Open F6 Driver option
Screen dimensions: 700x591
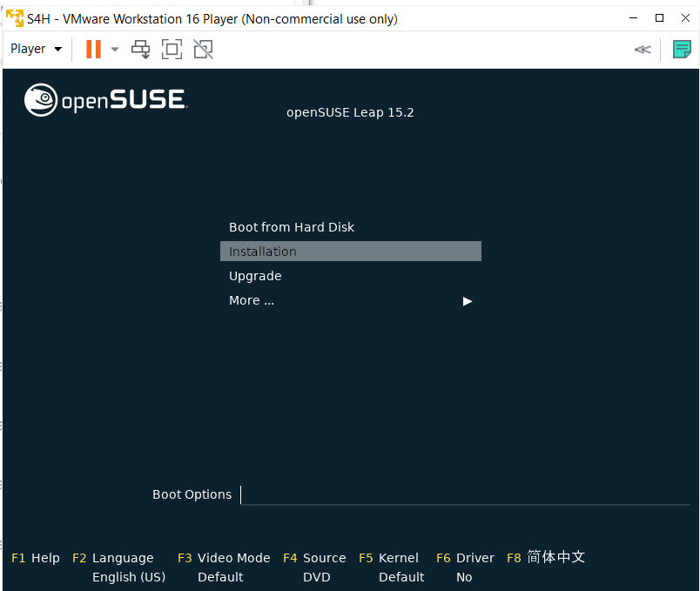[465, 558]
